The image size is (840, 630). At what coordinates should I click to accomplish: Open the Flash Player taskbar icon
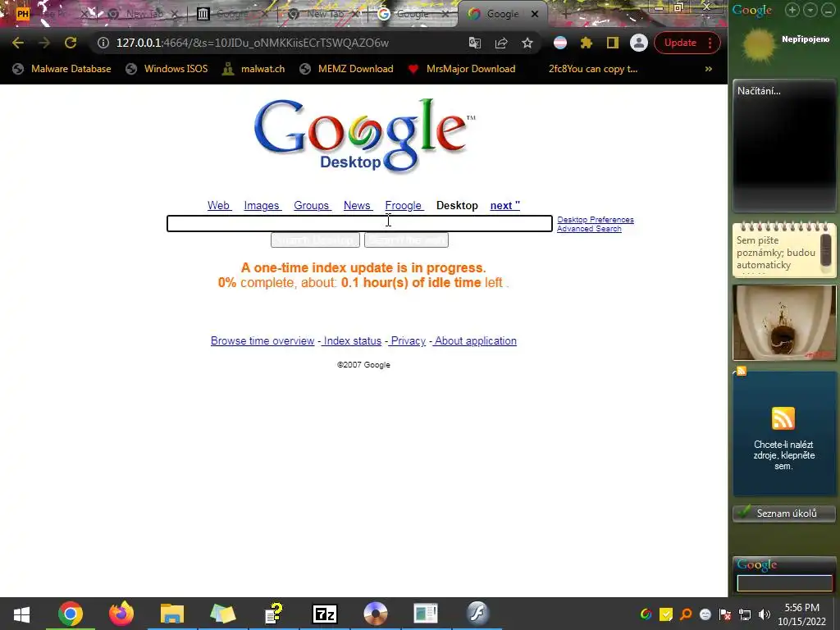[x=477, y=614]
